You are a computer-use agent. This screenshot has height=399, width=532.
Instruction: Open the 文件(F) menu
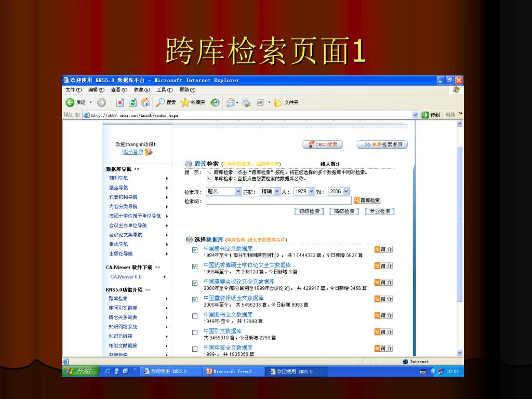point(73,90)
